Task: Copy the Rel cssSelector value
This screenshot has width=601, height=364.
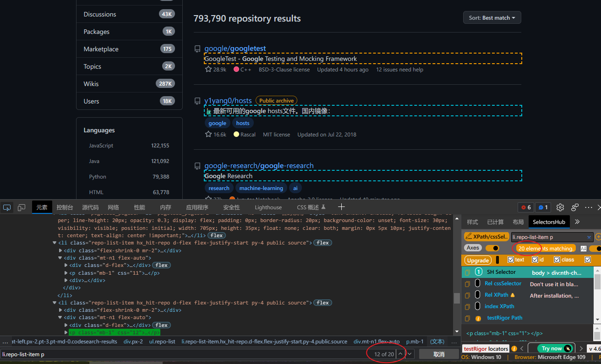Action: pyautogui.click(x=467, y=284)
